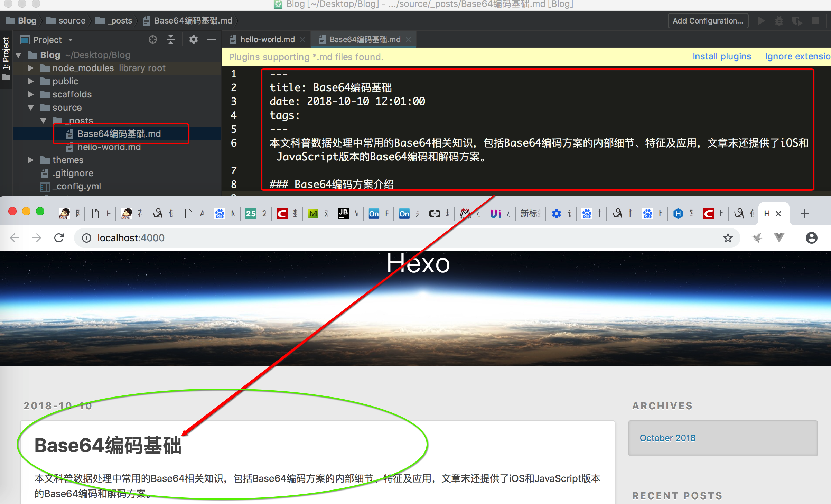
Task: Close the Base64编码基础.md editor tab
Action: (x=408, y=40)
